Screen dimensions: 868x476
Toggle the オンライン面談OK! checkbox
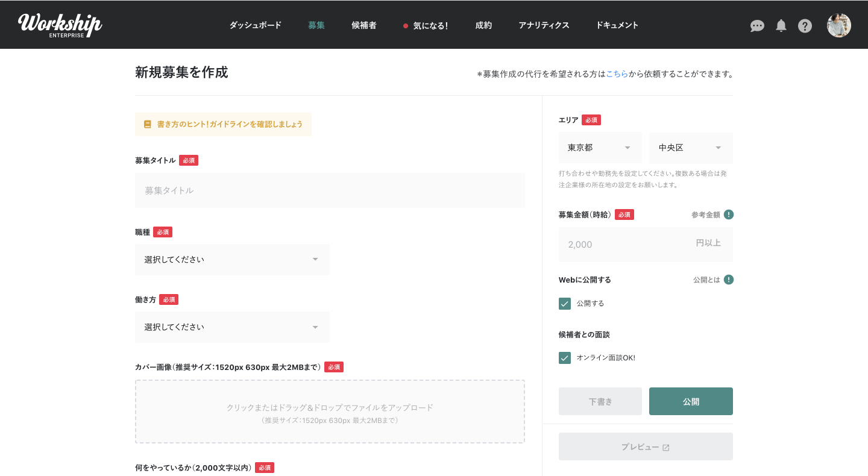[x=565, y=358]
